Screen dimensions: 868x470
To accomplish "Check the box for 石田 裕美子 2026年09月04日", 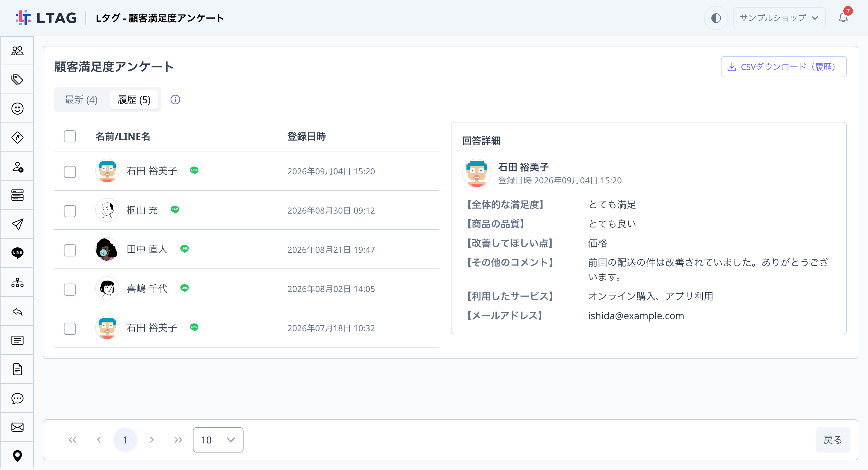I will 70,172.
